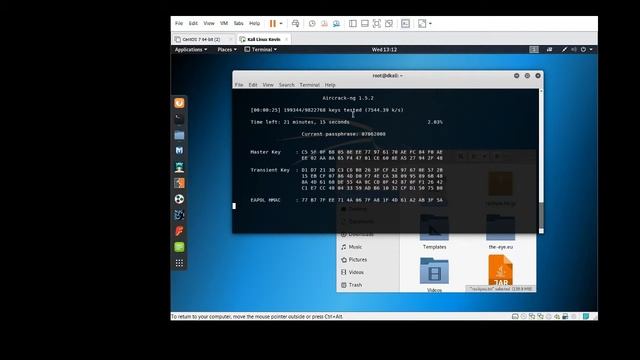Pause the virtual machine from VMware toolbar
This screenshot has width=640, height=360.
point(273,24)
